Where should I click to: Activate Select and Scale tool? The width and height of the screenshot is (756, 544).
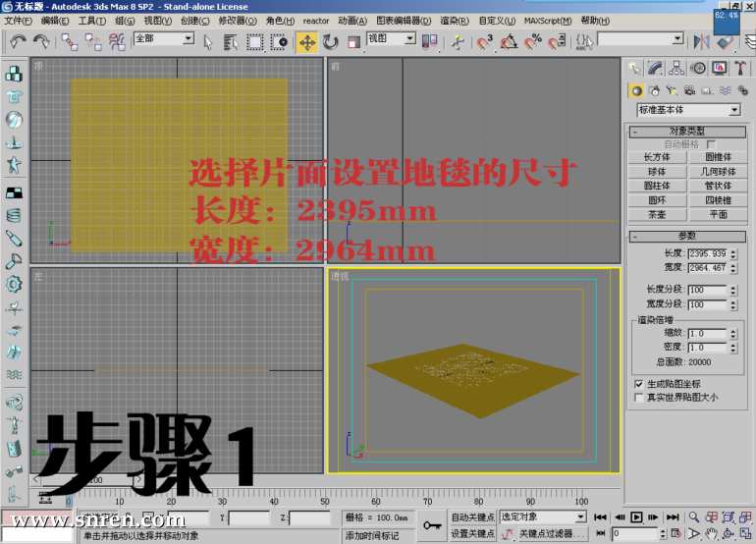click(x=353, y=42)
